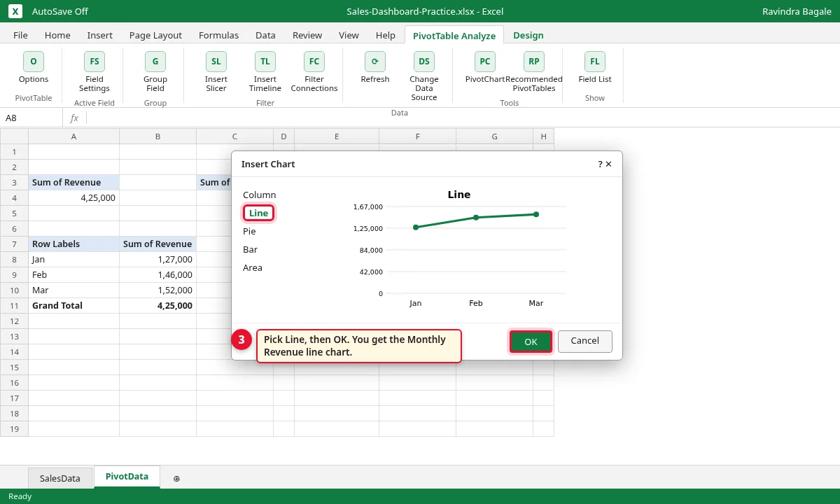Select the 1,46,000 revenue cell
Image resolution: width=840 pixels, height=504 pixels.
(158, 274)
